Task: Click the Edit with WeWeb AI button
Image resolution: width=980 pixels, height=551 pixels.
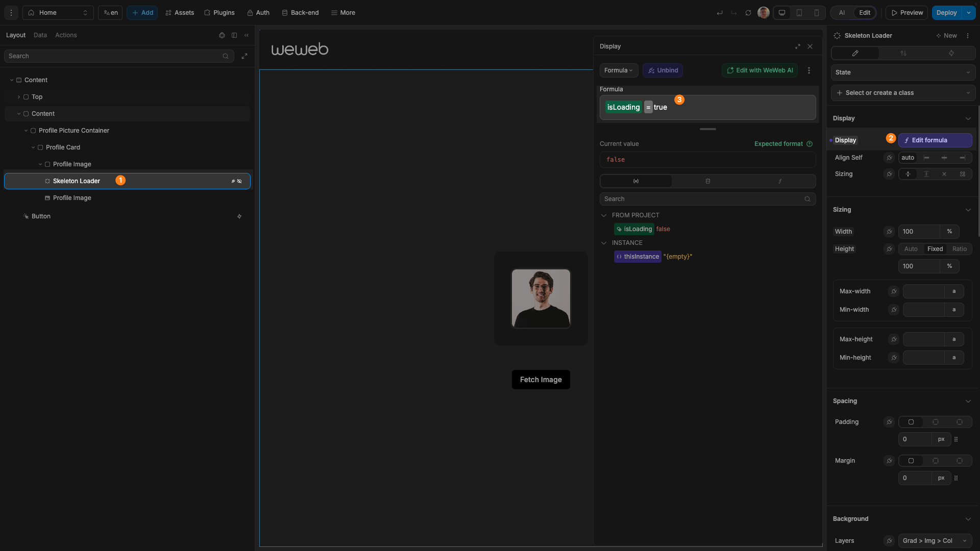Action: pyautogui.click(x=759, y=70)
